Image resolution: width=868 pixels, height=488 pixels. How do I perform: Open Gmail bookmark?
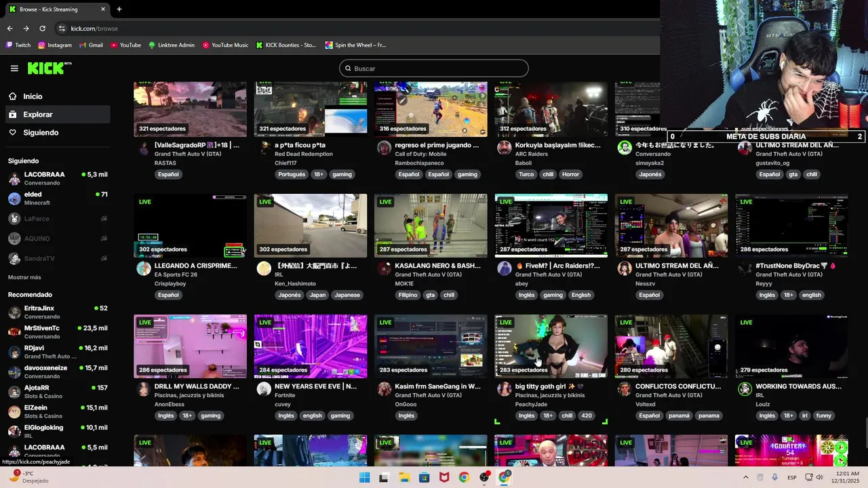91,45
